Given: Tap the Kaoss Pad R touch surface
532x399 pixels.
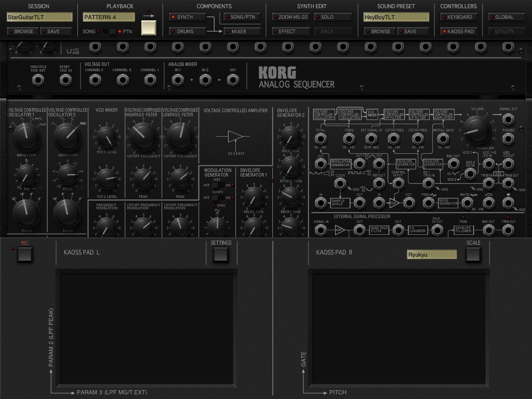Looking at the screenshot, I should [398, 328].
